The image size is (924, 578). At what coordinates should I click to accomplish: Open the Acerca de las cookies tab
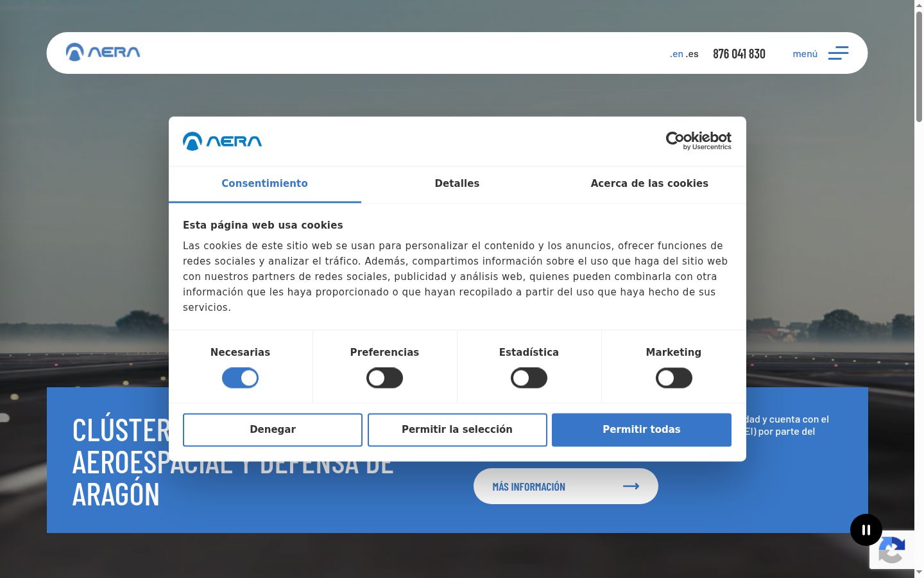click(x=649, y=184)
